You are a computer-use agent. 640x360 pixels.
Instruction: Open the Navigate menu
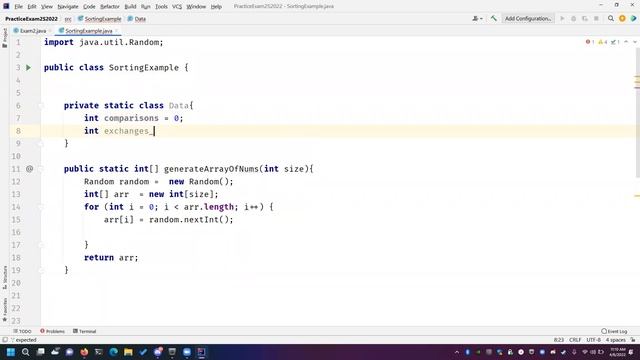(x=68, y=7)
